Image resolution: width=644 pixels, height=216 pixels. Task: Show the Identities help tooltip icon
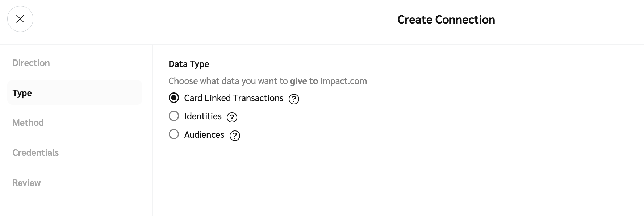232,117
